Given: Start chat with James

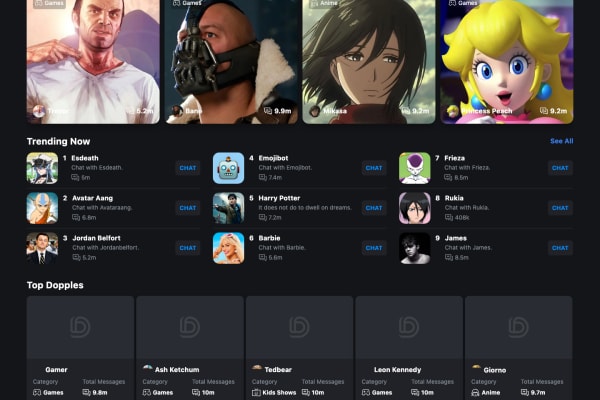Looking at the screenshot, I should (x=560, y=248).
